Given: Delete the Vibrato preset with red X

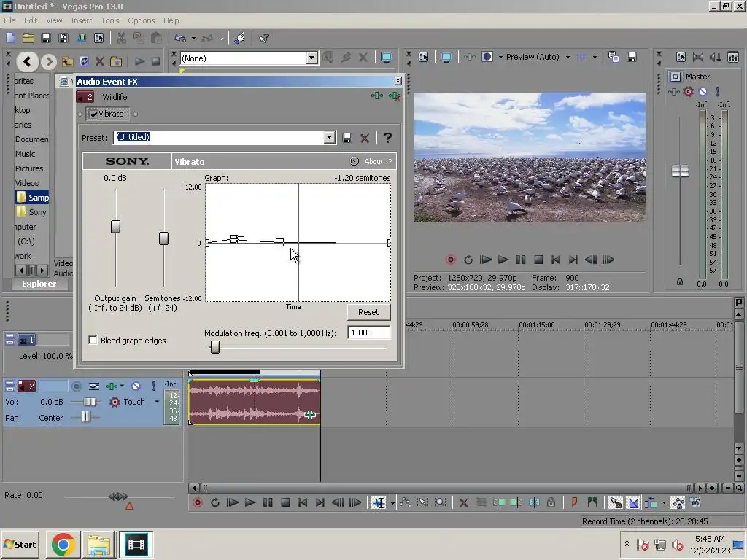Looking at the screenshot, I should pos(365,138).
